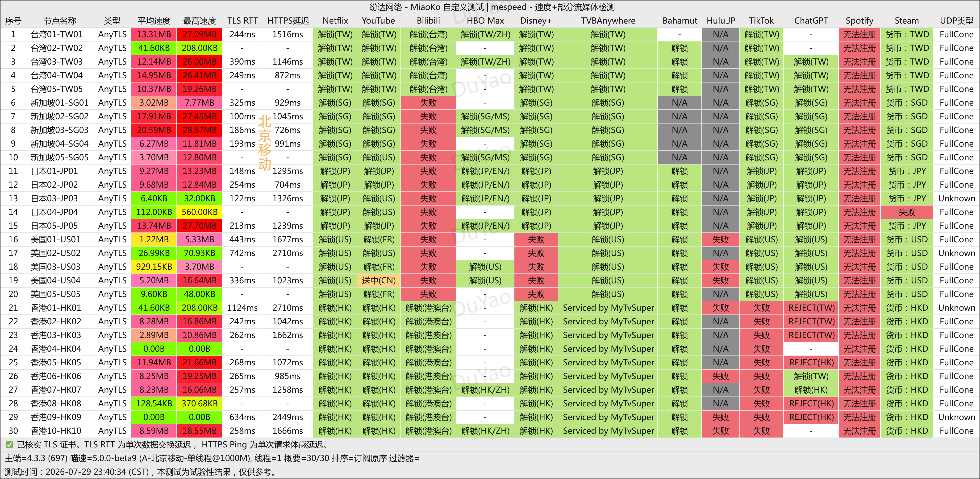Click node name 香港10-HK10
This screenshot has height=479, width=980.
56,431
